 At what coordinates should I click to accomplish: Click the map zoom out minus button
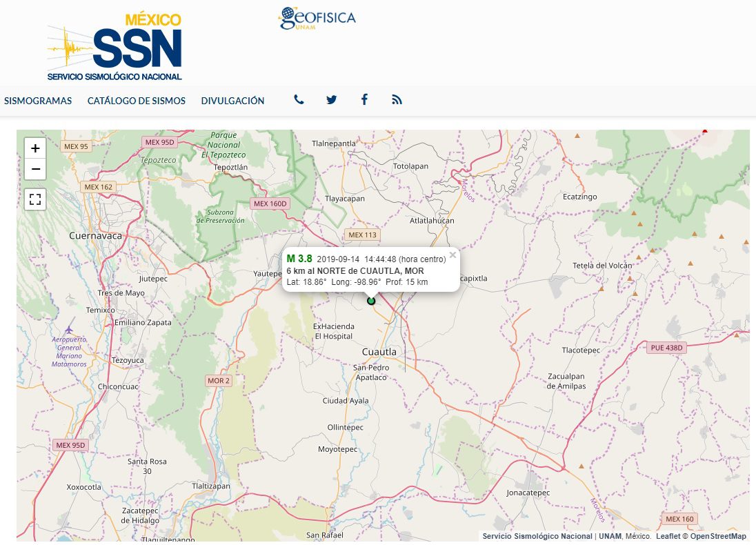[35, 169]
